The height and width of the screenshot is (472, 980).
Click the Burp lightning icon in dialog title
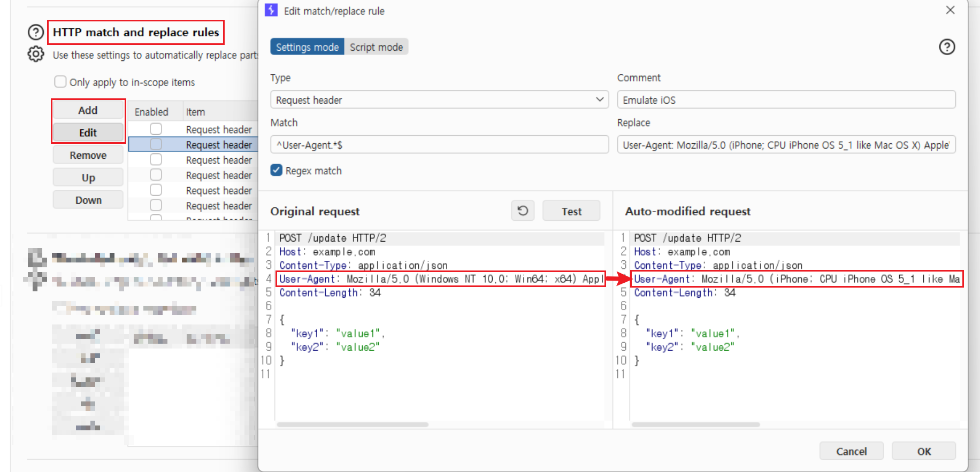click(271, 10)
